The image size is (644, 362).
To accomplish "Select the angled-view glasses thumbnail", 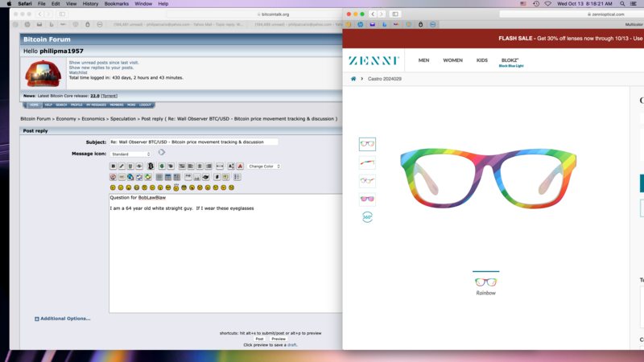I will [x=367, y=180].
